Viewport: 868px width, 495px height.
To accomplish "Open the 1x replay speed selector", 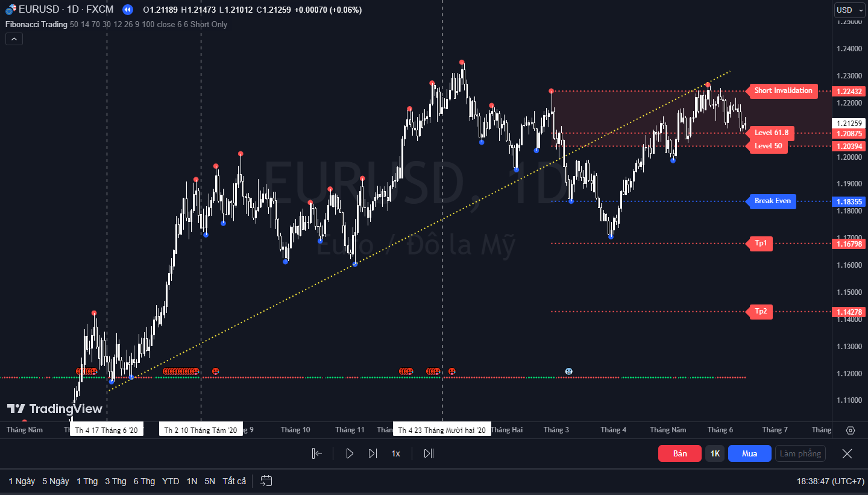I will tap(396, 453).
